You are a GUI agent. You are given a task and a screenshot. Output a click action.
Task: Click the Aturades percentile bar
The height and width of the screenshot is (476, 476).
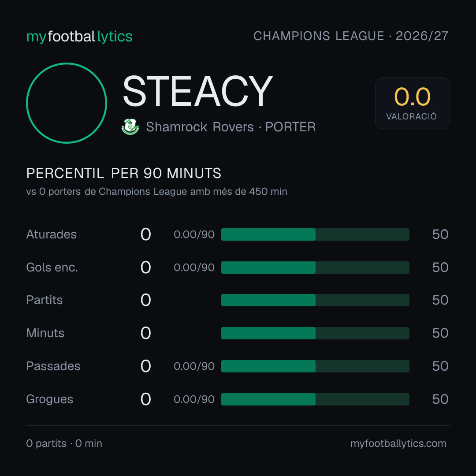point(315,234)
